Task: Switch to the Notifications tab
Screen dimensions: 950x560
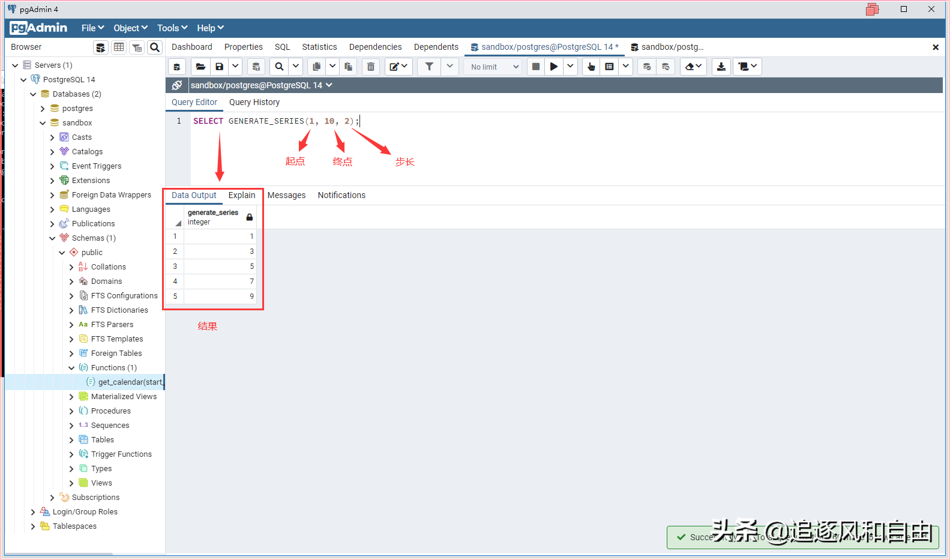Action: [x=341, y=195]
